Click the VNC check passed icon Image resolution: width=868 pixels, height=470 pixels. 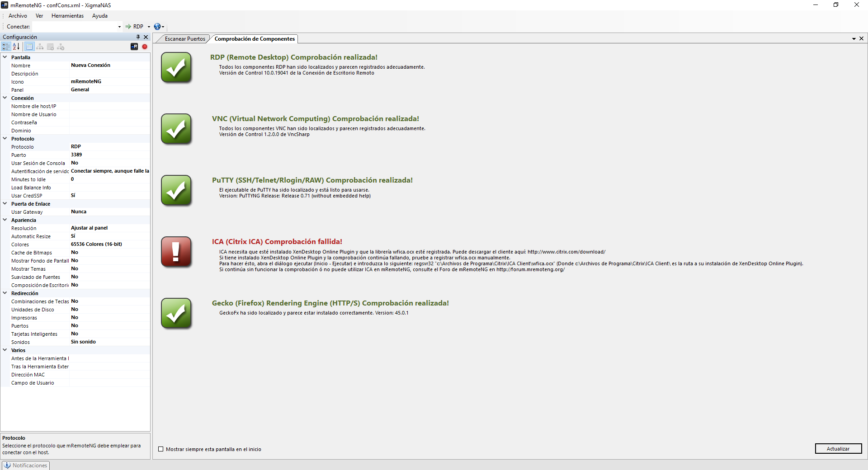click(176, 129)
